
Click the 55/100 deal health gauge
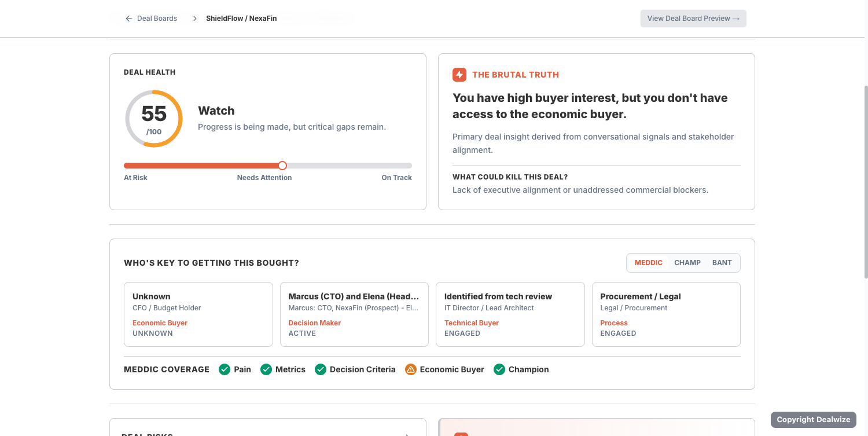(x=154, y=119)
